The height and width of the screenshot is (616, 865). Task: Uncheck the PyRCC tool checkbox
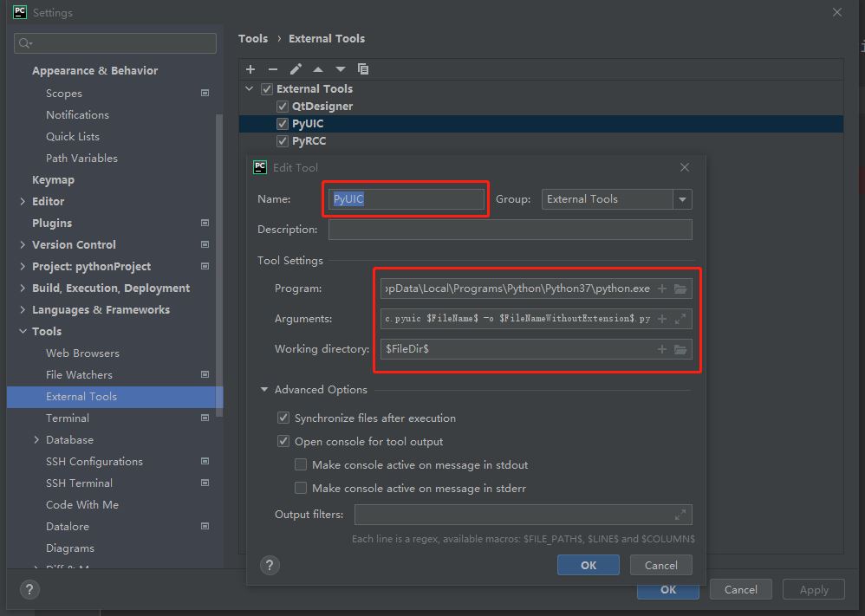[x=283, y=141]
